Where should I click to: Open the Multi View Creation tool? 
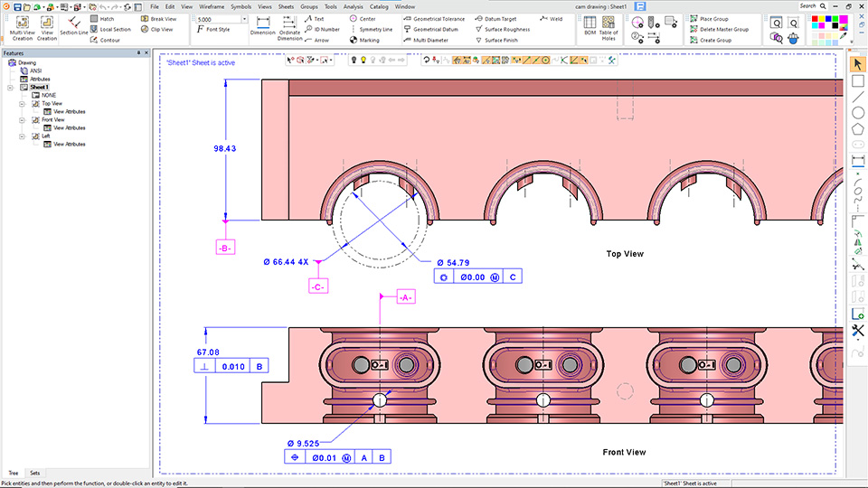click(22, 28)
